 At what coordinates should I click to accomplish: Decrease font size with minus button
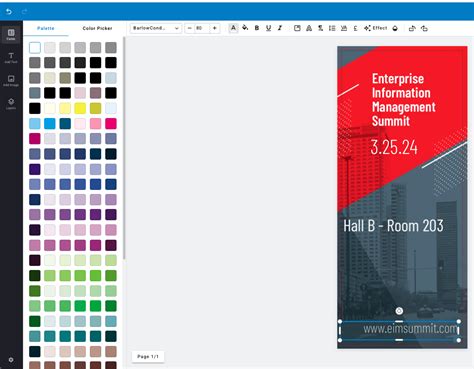click(190, 28)
